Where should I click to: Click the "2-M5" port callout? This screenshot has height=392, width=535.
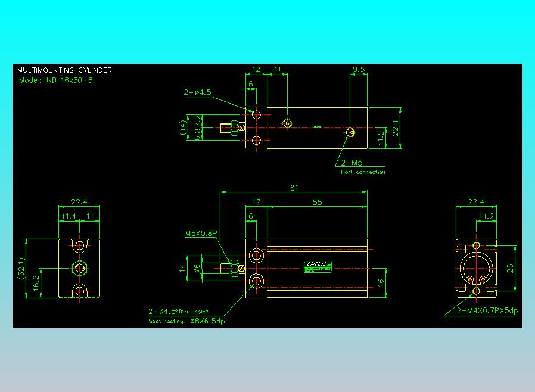point(352,163)
